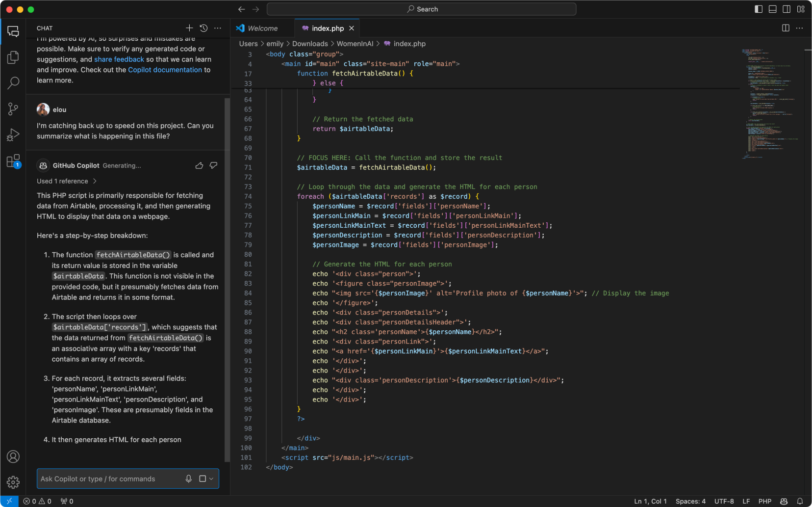Open the PHP language mode selector
The height and width of the screenshot is (507, 812).
click(764, 501)
